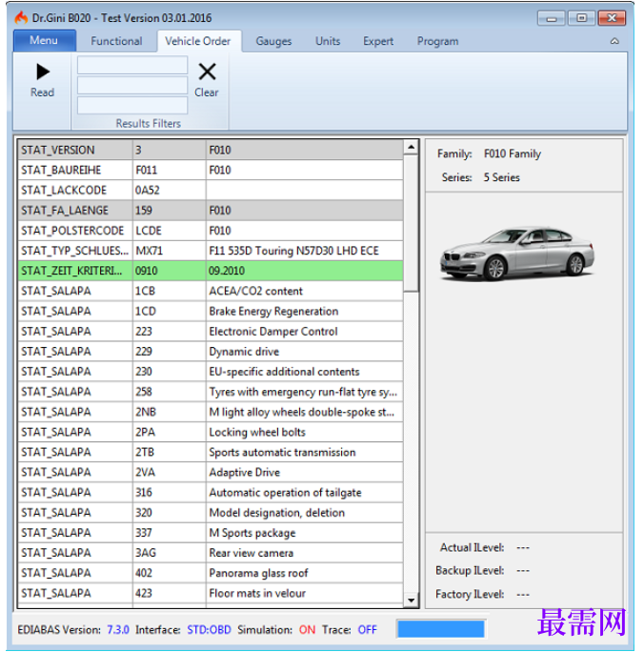Click the Clear X icon
Image resolution: width=644 pixels, height=652 pixels.
[207, 71]
